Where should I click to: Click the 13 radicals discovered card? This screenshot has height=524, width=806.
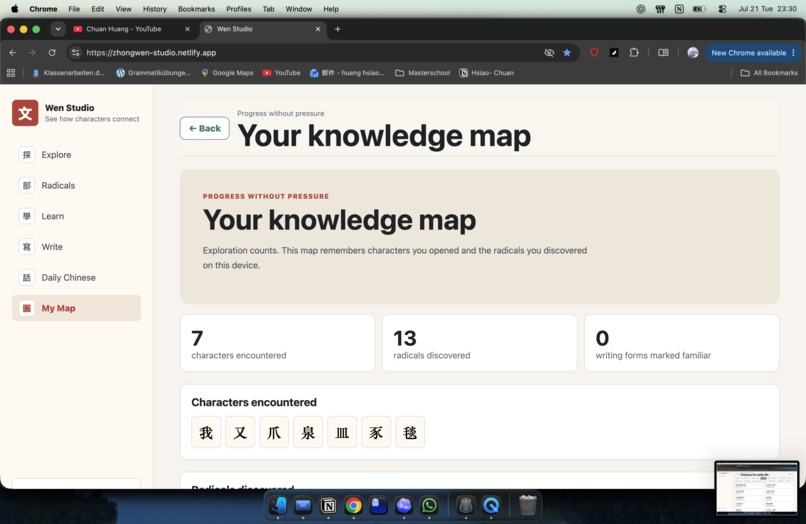(480, 344)
